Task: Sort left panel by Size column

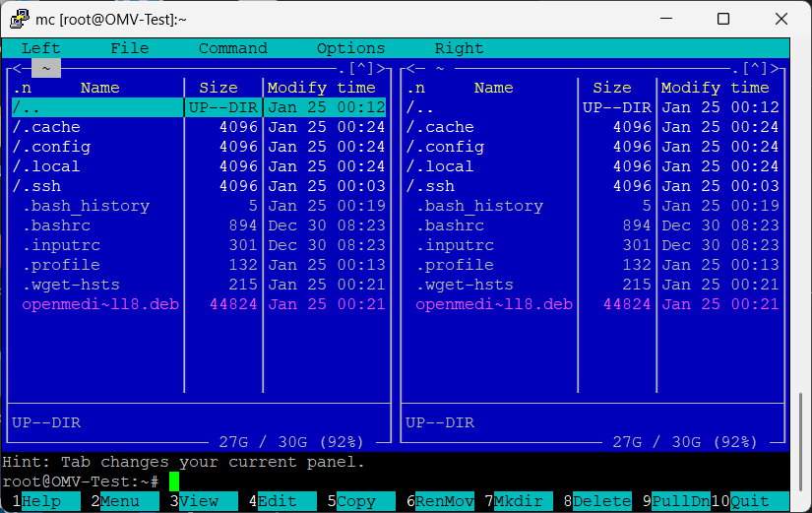Action: click(x=219, y=88)
